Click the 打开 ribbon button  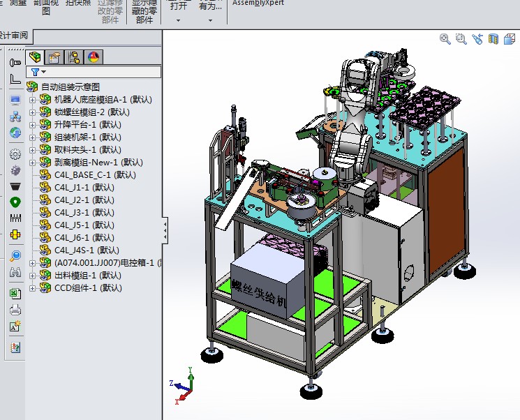(179, 5)
